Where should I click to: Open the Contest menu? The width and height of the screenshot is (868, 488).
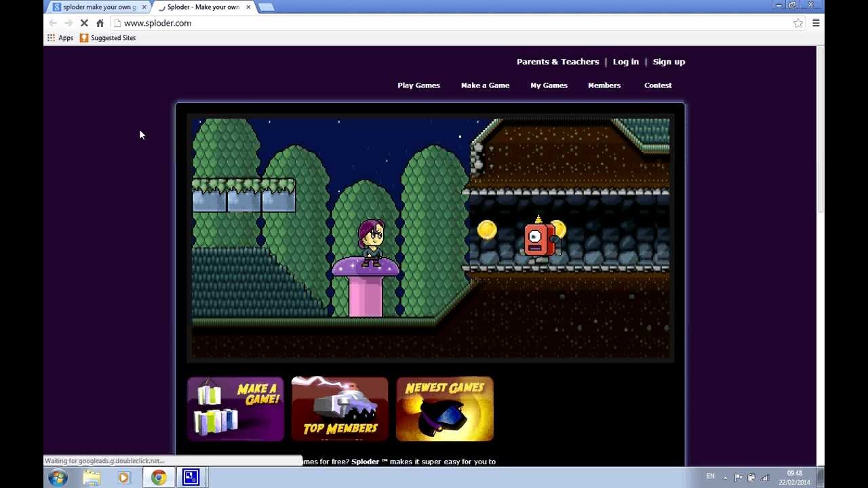point(658,85)
